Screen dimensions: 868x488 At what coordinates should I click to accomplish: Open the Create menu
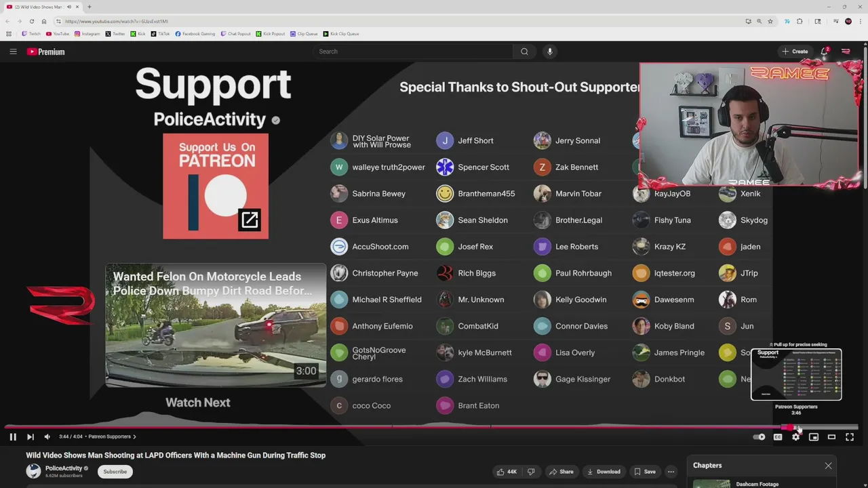795,52
